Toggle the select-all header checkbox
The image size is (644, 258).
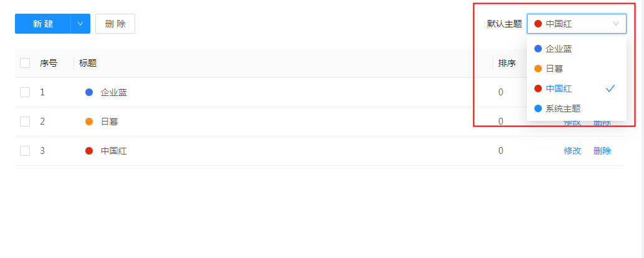[25, 63]
